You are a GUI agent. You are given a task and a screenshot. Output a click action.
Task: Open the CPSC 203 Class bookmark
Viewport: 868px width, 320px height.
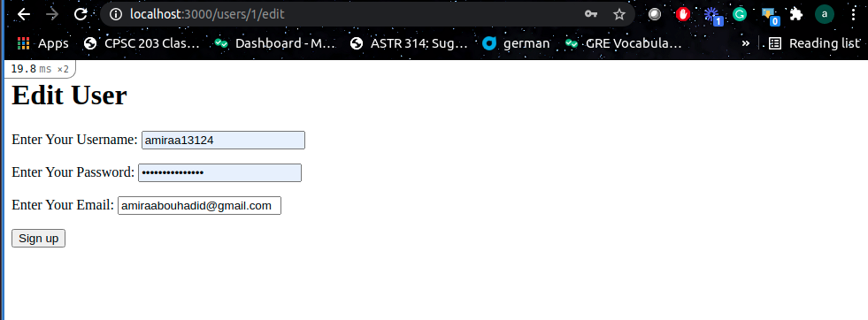(142, 43)
